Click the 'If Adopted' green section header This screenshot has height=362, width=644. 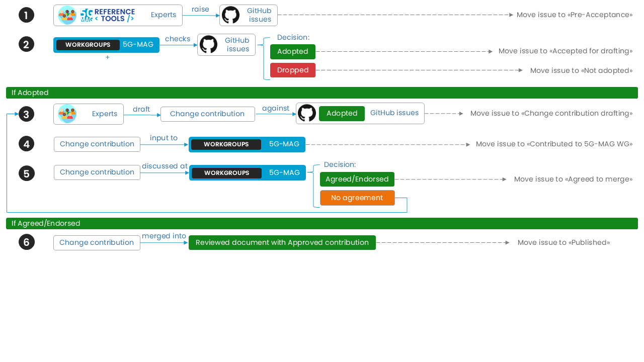(321, 93)
